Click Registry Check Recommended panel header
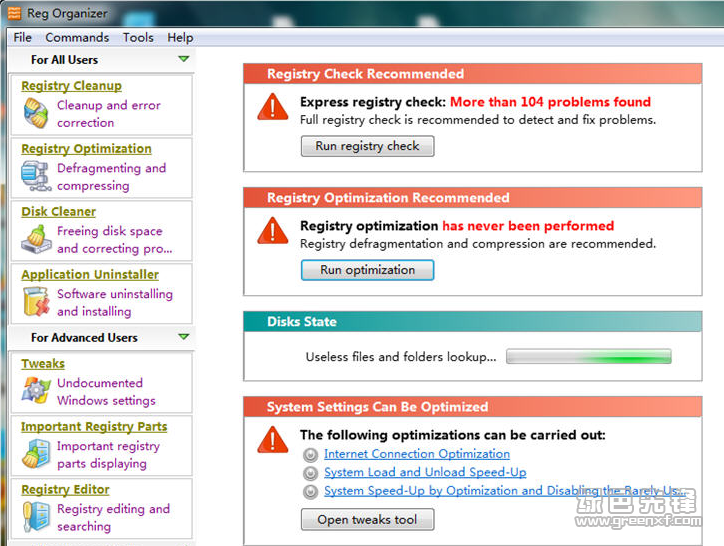This screenshot has width=724, height=546. (x=473, y=74)
